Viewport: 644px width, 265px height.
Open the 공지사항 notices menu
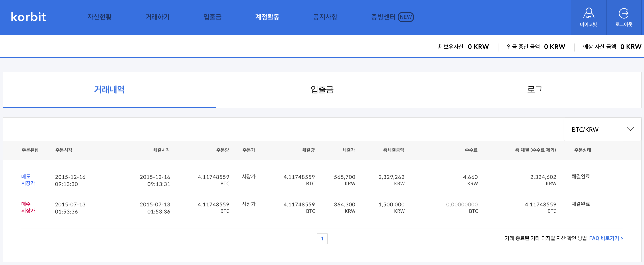click(325, 17)
